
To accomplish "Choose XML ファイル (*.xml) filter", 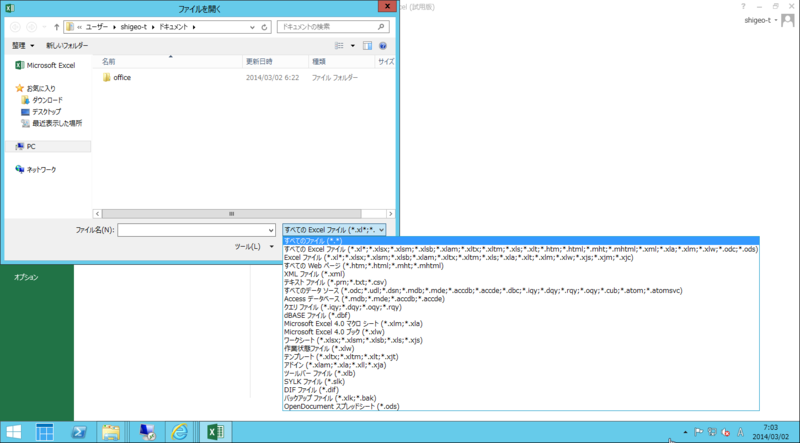I will pos(521,274).
